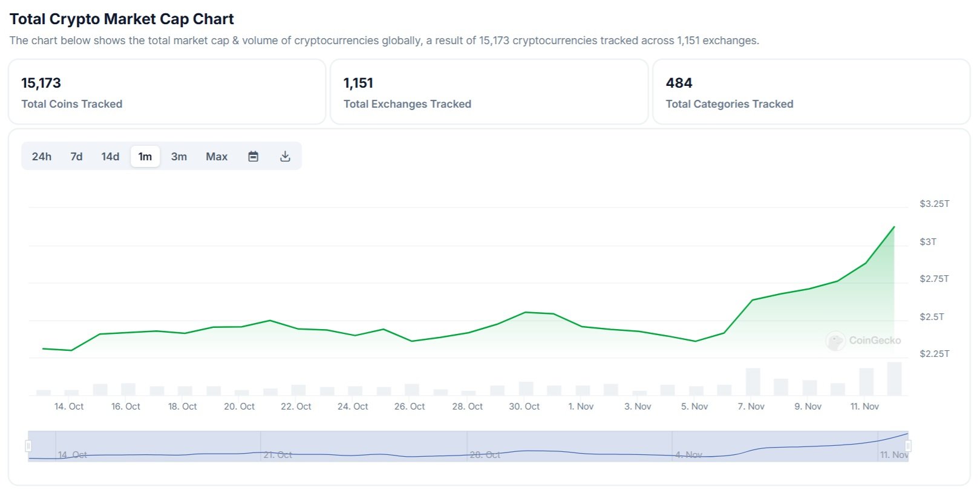The image size is (980, 490).
Task: Show the Max time range
Action: pos(217,157)
